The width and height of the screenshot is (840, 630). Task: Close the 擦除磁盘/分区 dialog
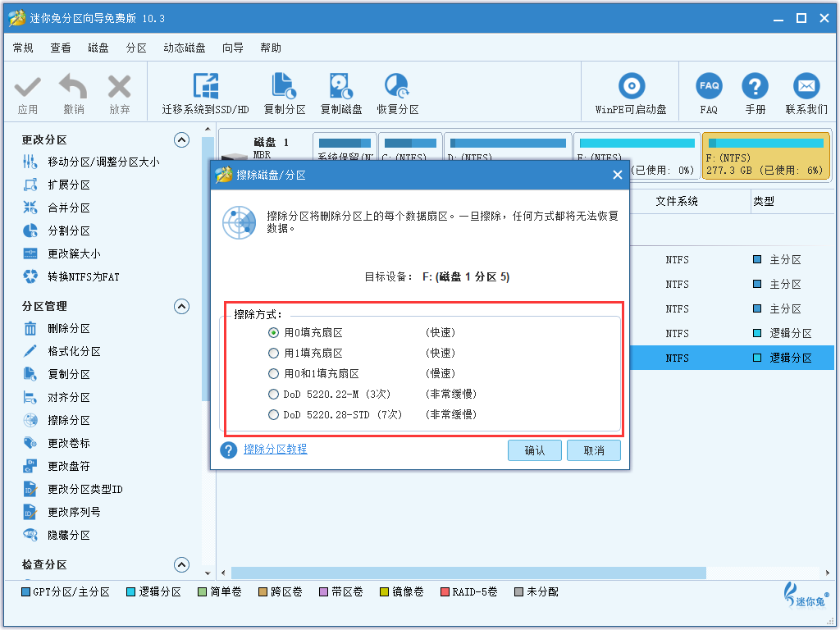pyautogui.click(x=617, y=176)
